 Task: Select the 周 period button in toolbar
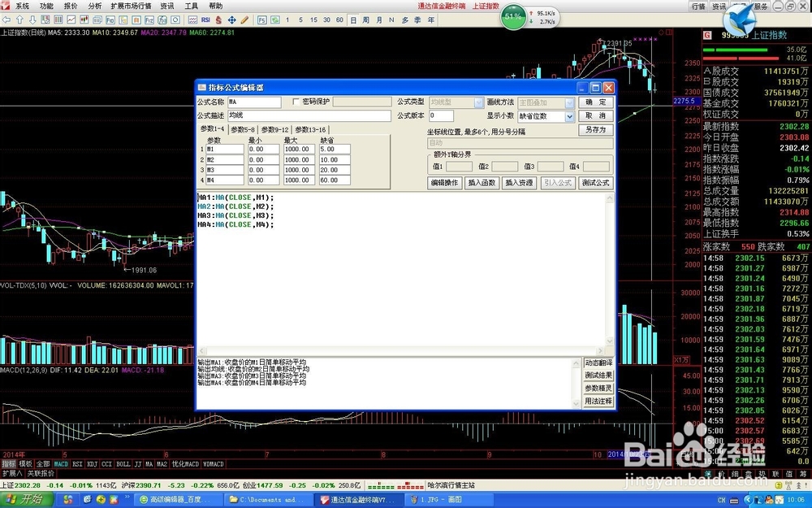[x=366, y=20]
